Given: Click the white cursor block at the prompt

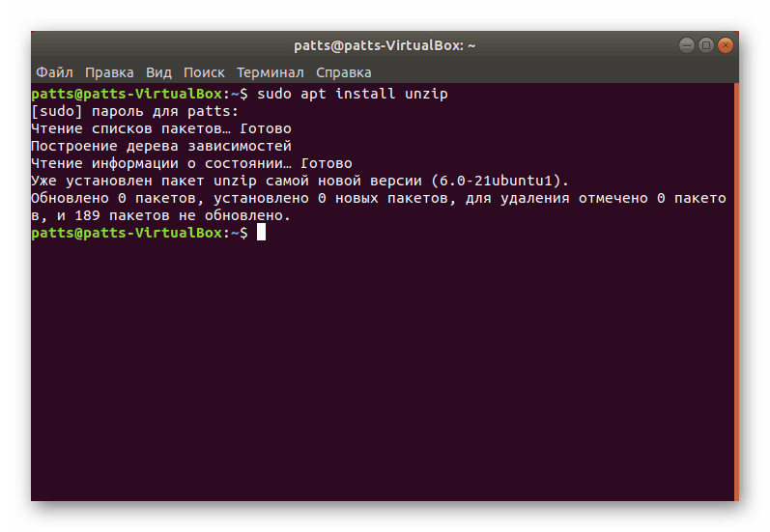Looking at the screenshot, I should tap(261, 234).
